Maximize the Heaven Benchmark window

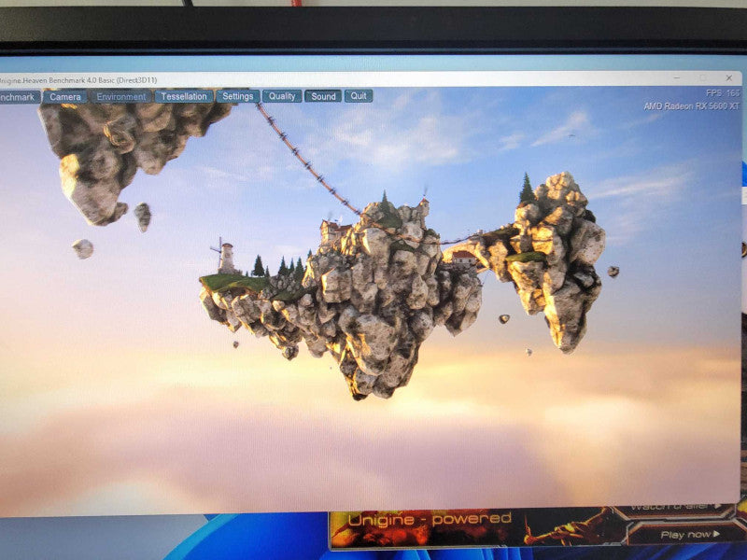point(703,77)
